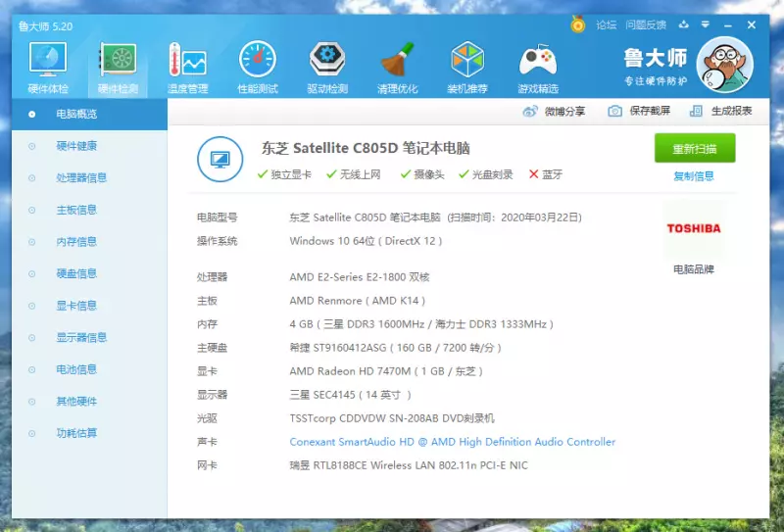This screenshot has height=532, width=784.
Task: Click the 瑞昱 RTL8188CE network card value
Action: click(x=409, y=465)
